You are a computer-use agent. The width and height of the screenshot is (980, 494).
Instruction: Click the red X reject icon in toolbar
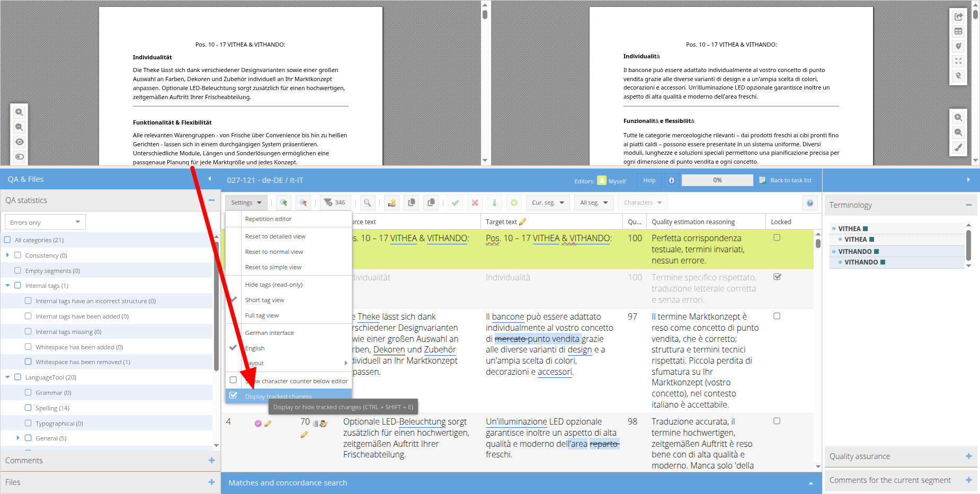pyautogui.click(x=475, y=202)
